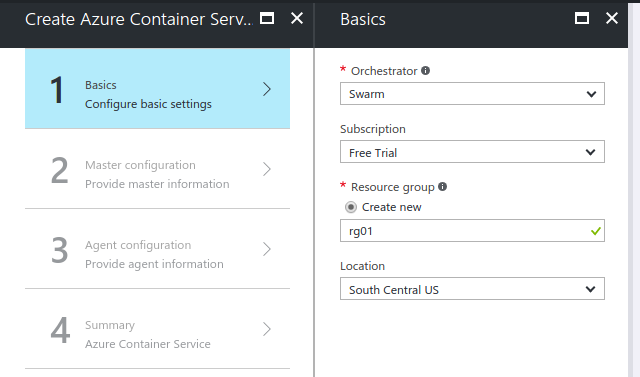Click the Location field label
Screen dimensions: 640x377
(x=362, y=266)
